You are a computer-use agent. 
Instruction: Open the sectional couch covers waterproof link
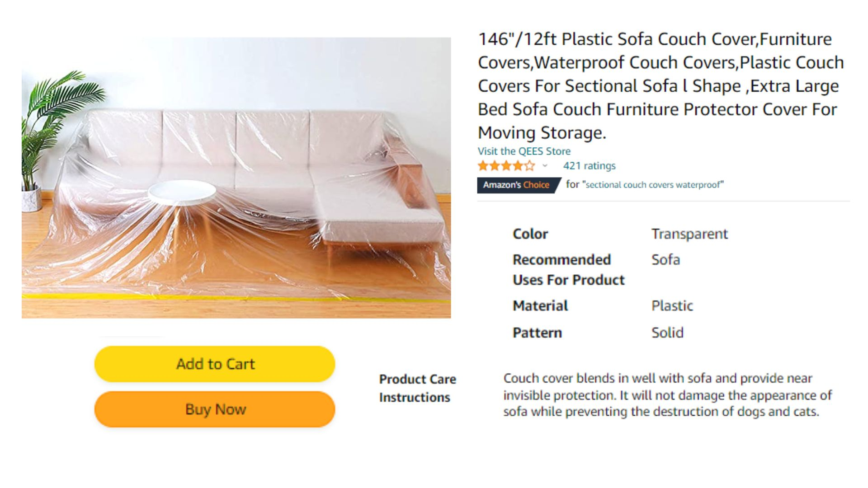(653, 185)
